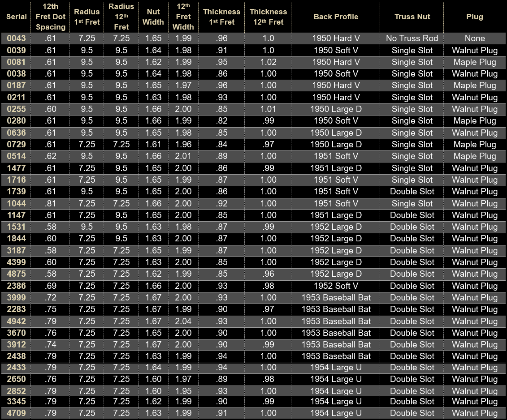Image resolution: width=507 pixels, height=420 pixels.
Task: Select serial number 4875
Action: pyautogui.click(x=17, y=274)
